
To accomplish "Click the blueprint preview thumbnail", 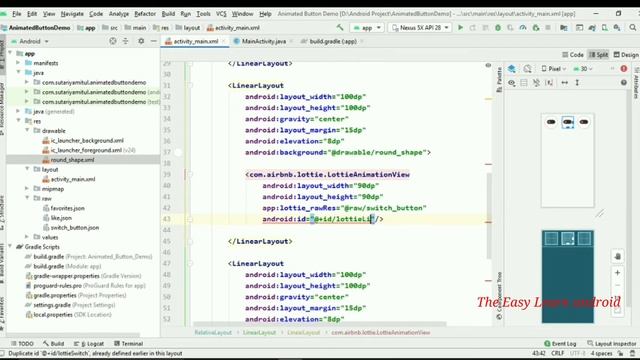I will (567, 276).
